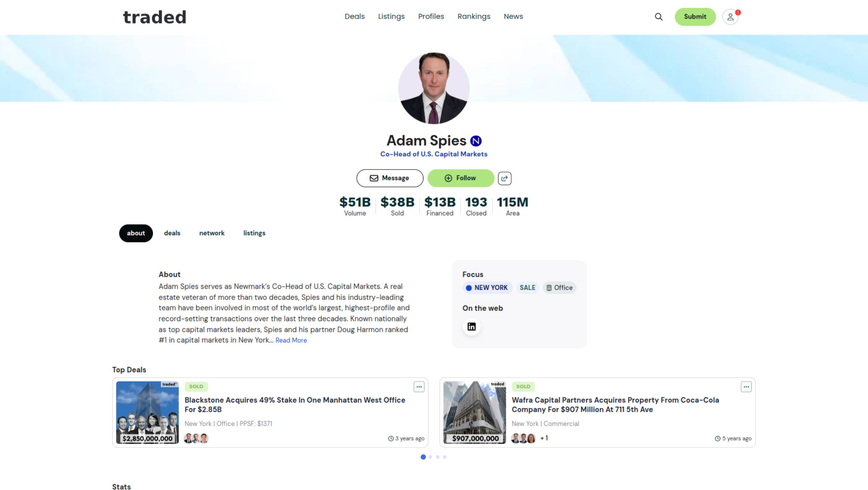Open the Rankings nav menu
The height and width of the screenshot is (490, 868).
click(x=474, y=16)
